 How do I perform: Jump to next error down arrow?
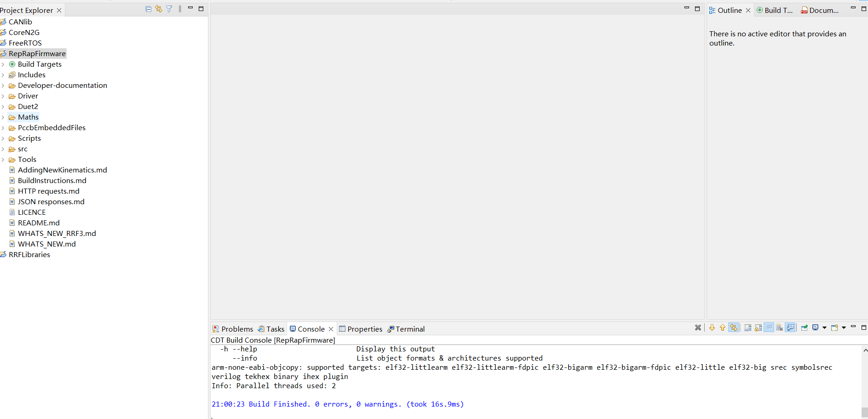click(x=712, y=327)
